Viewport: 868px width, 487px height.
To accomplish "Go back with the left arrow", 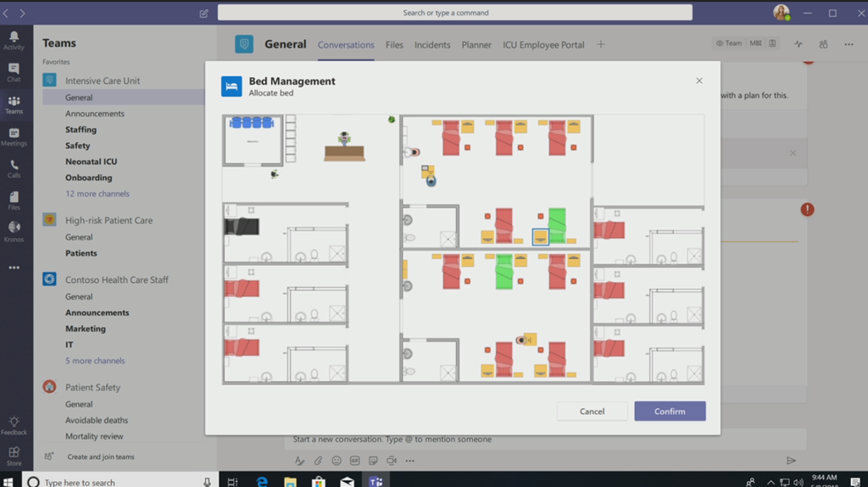I will tap(6, 13).
